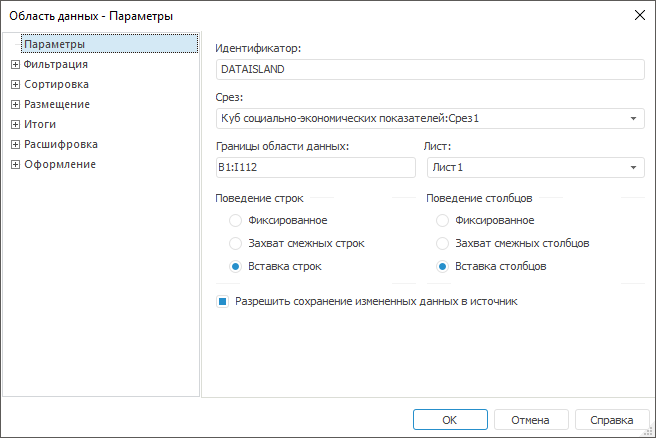Select Фиксированное for column behavior
The image size is (656, 438).
tap(443, 220)
